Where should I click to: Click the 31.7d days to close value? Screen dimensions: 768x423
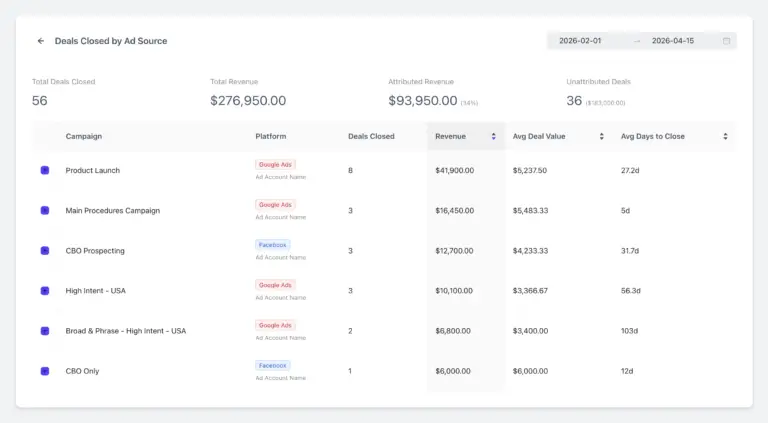630,251
